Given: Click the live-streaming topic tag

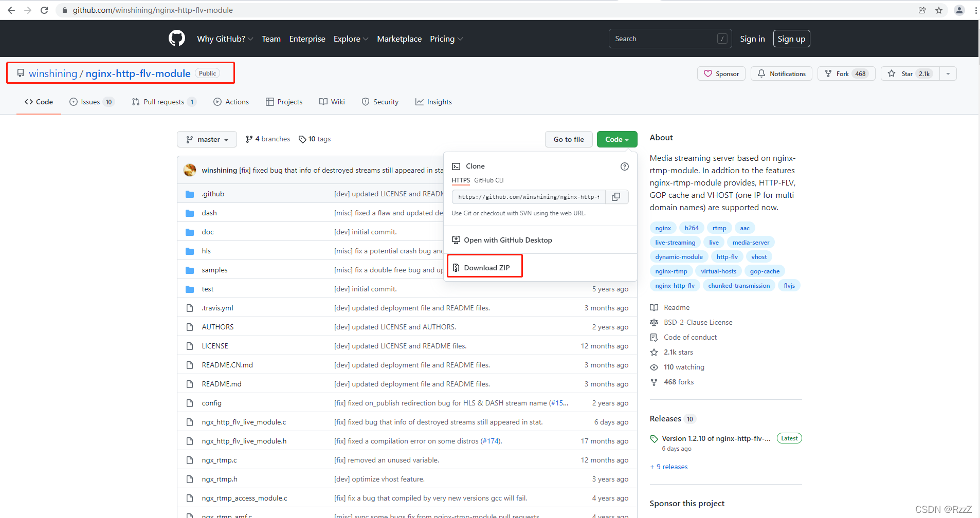Looking at the screenshot, I should (x=675, y=243).
